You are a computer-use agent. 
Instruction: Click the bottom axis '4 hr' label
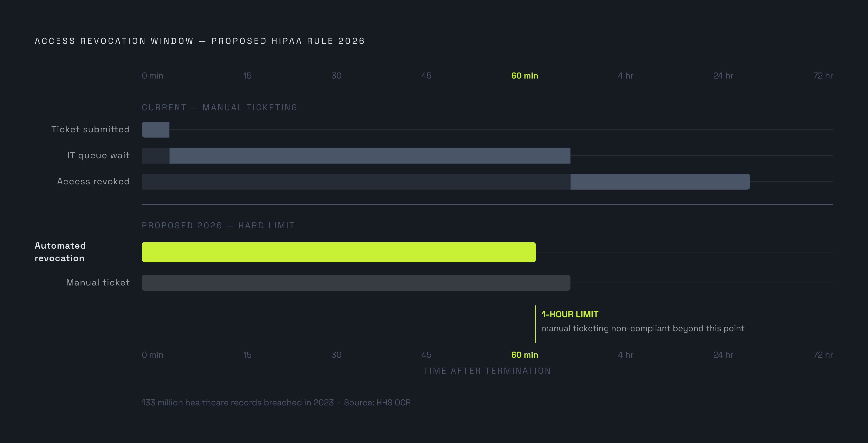click(x=625, y=355)
